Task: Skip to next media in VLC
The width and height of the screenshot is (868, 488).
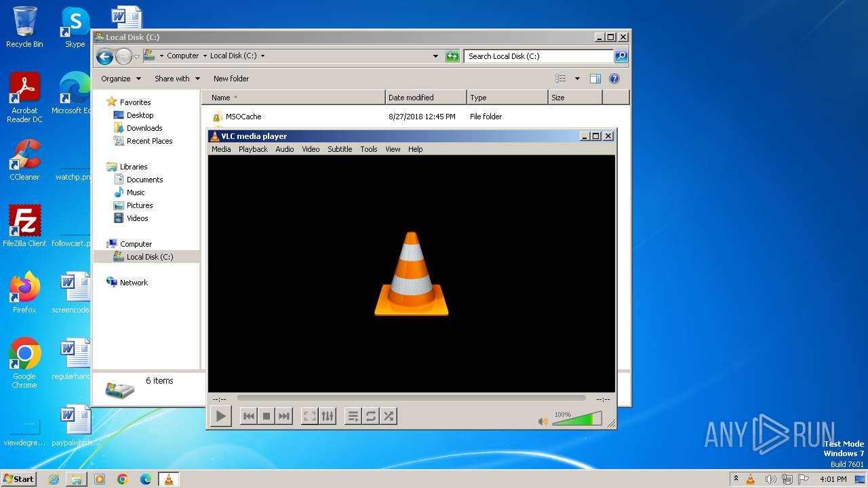Action: [284, 416]
